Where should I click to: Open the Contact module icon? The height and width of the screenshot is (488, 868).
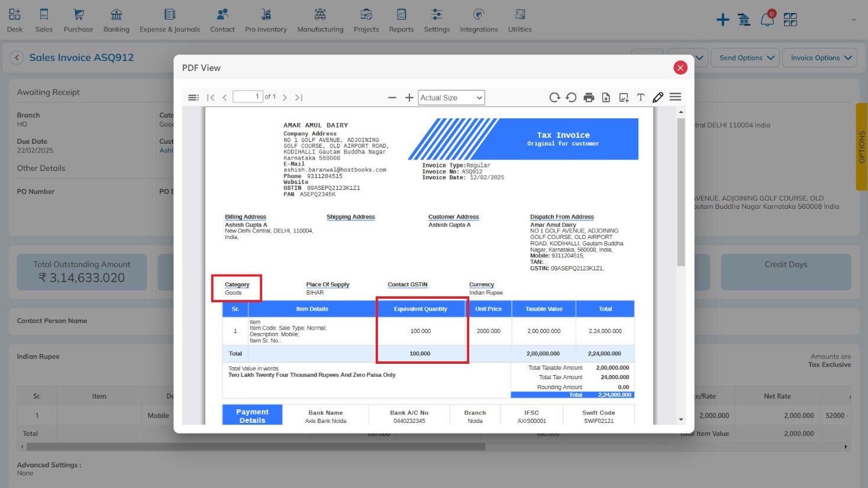coord(222,20)
